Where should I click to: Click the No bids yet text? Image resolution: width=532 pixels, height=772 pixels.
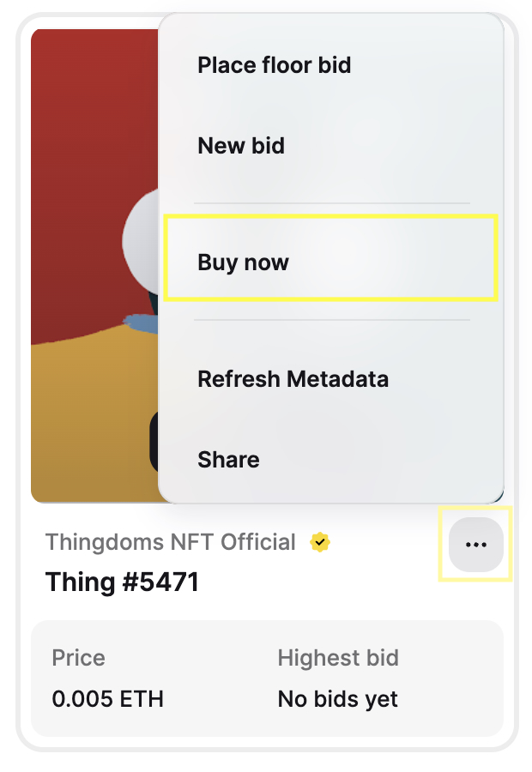[338, 699]
